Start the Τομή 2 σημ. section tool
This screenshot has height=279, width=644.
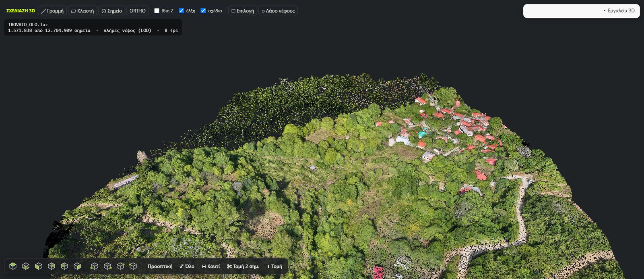(243, 266)
